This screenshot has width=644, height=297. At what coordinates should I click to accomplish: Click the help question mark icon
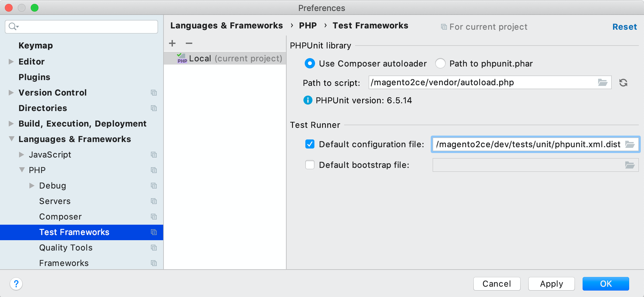(16, 284)
